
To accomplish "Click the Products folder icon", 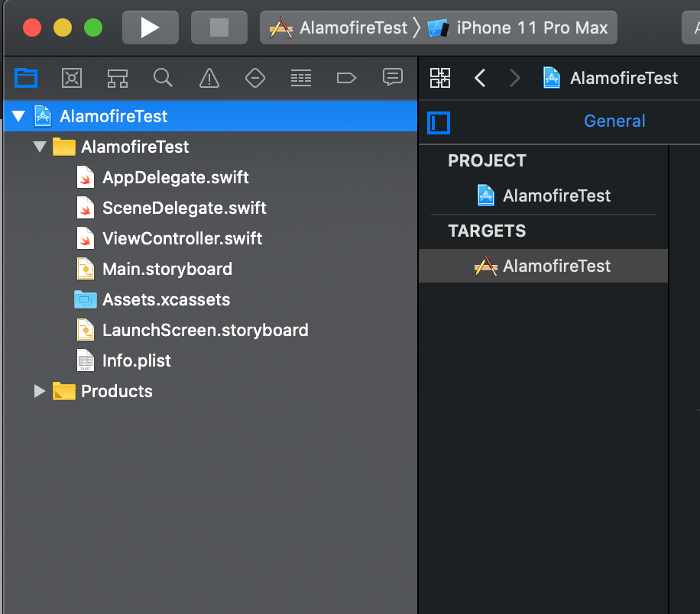I will (x=64, y=391).
